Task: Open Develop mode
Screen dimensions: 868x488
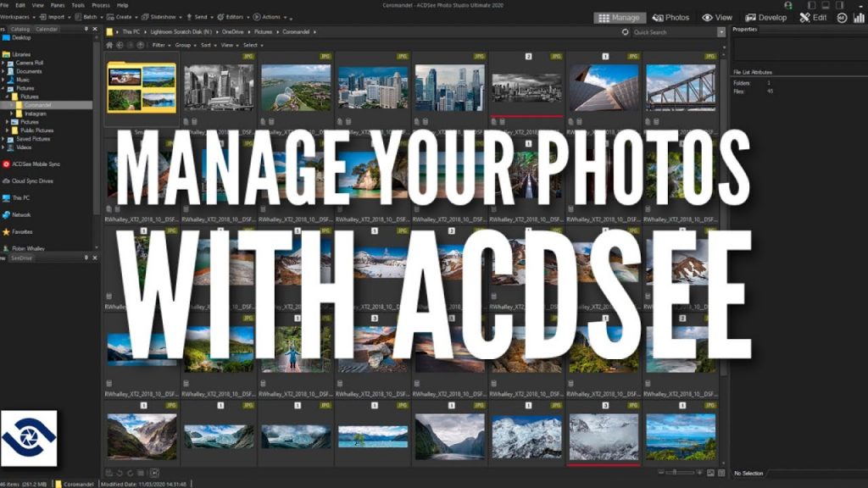Action: (765, 18)
